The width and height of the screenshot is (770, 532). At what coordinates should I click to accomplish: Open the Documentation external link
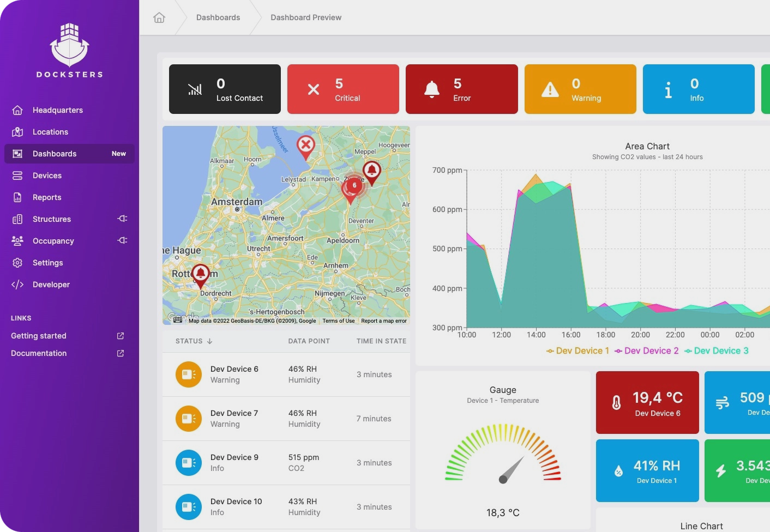pos(121,353)
